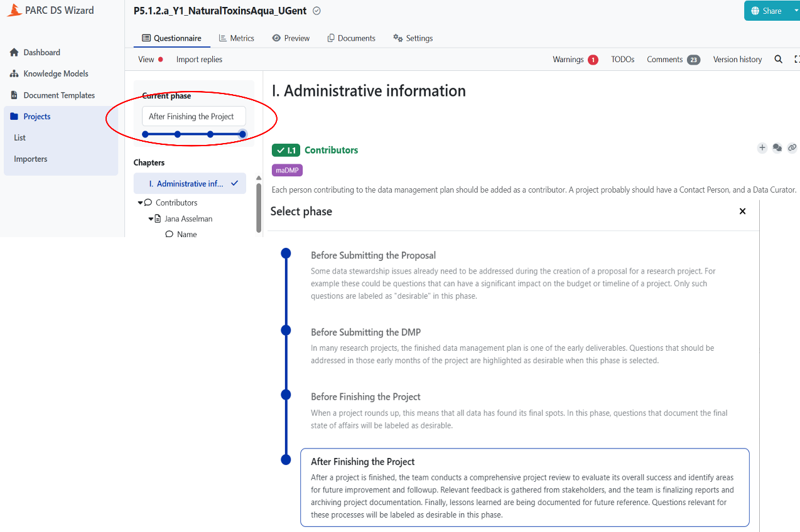Choose the Before Finishing the Project phase

tap(365, 396)
